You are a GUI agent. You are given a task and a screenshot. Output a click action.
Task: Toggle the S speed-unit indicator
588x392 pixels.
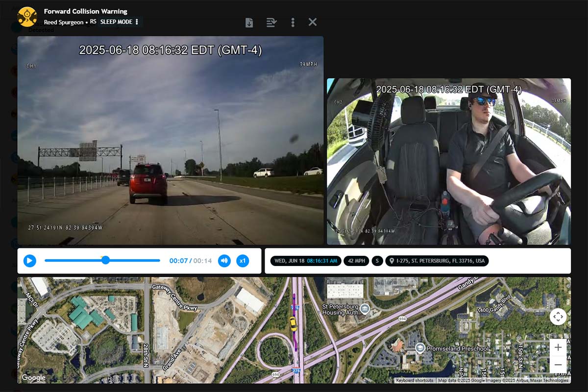click(x=377, y=261)
